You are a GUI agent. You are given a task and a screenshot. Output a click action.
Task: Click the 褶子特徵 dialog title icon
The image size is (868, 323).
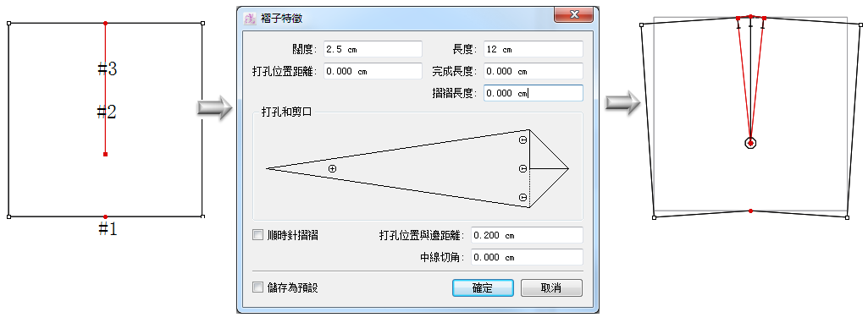(x=249, y=19)
